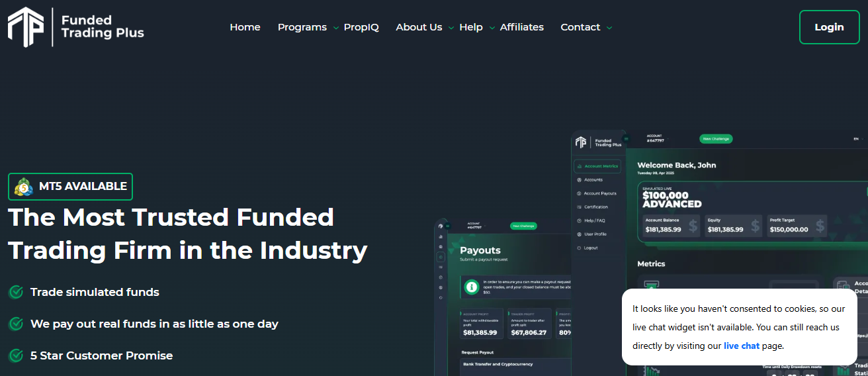The image size is (868, 376).
Task: Click the MT5 AVAILABLE badge
Action: [71, 187]
